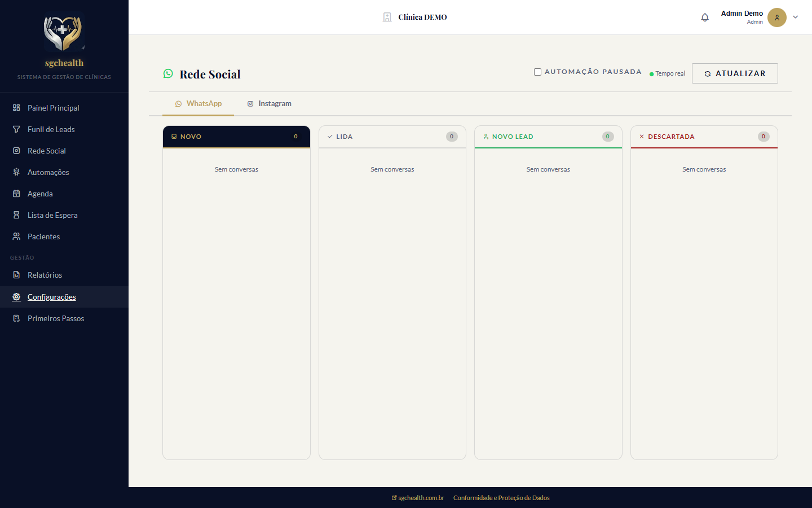Open Funil de Leads menu item
The width and height of the screenshot is (812, 508).
pyautogui.click(x=64, y=129)
